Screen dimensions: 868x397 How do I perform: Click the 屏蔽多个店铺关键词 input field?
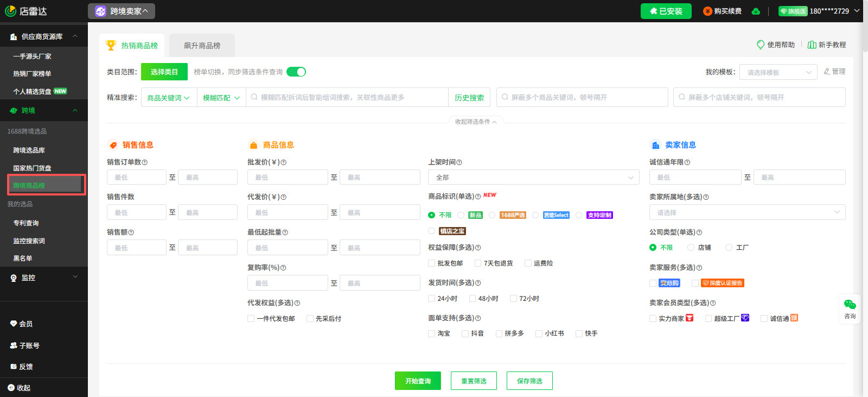759,97
